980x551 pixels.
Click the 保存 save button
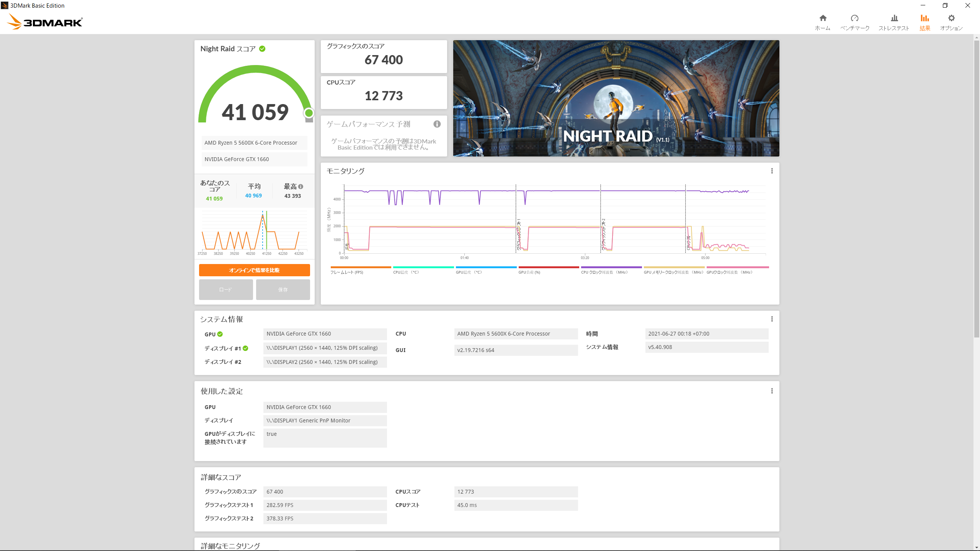(283, 290)
